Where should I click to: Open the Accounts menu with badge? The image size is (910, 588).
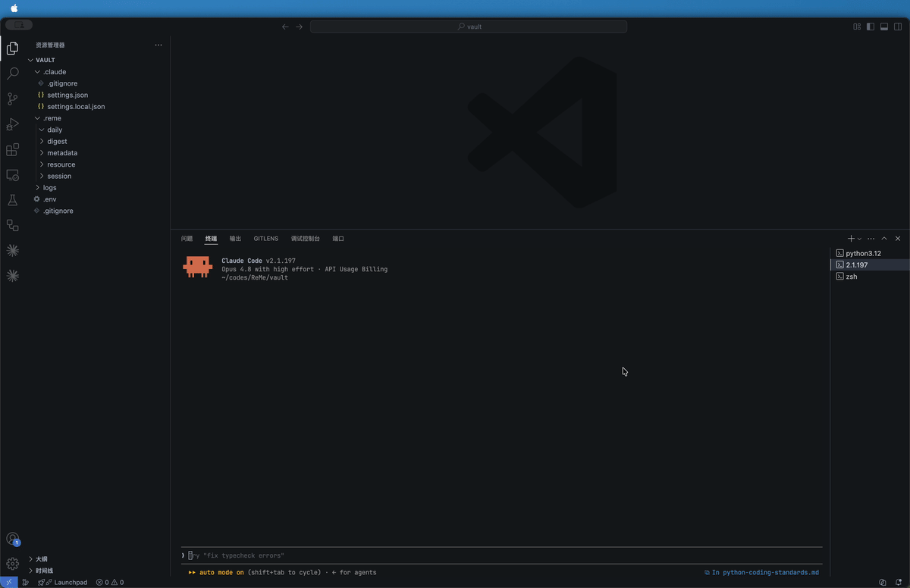[12, 539]
